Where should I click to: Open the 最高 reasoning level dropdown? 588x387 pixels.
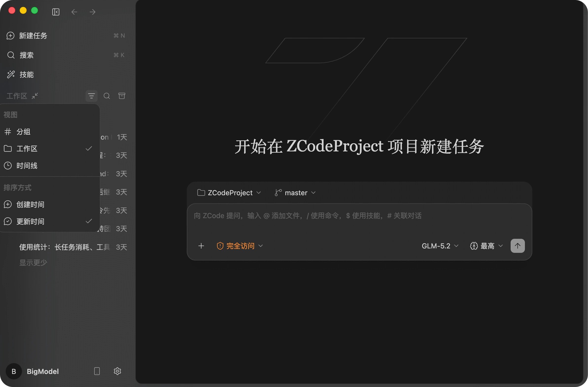click(x=486, y=246)
